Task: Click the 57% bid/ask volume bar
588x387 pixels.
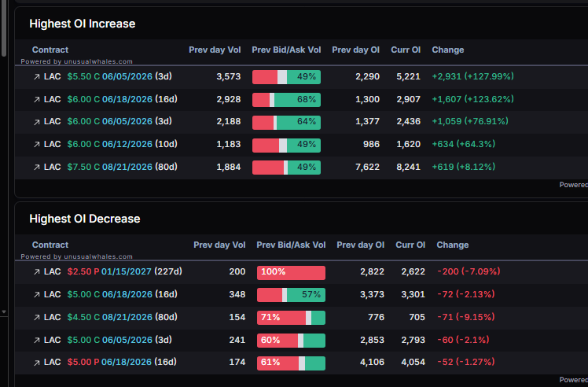Action: coord(291,295)
